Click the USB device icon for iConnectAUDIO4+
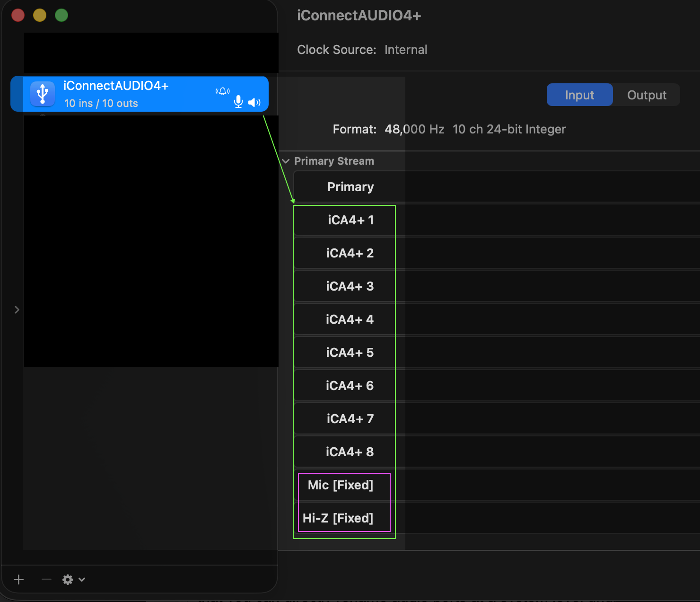This screenshot has height=602, width=700. [43, 93]
